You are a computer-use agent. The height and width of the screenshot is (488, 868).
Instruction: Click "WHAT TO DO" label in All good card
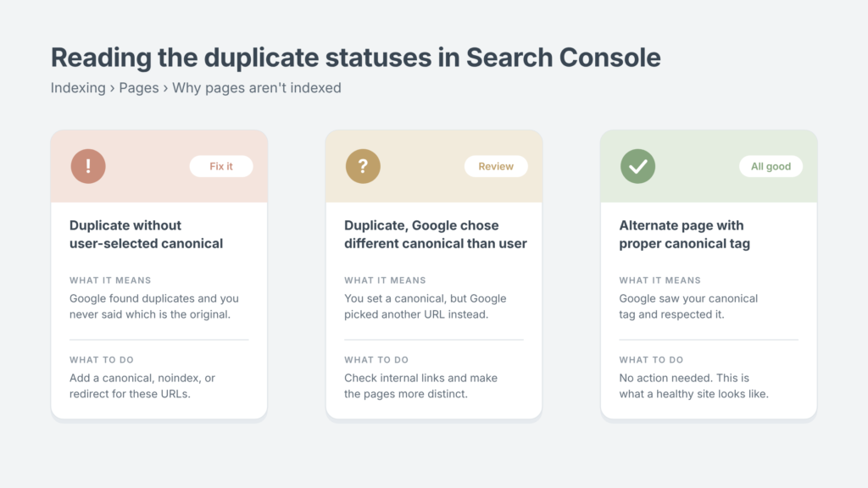[x=651, y=359]
